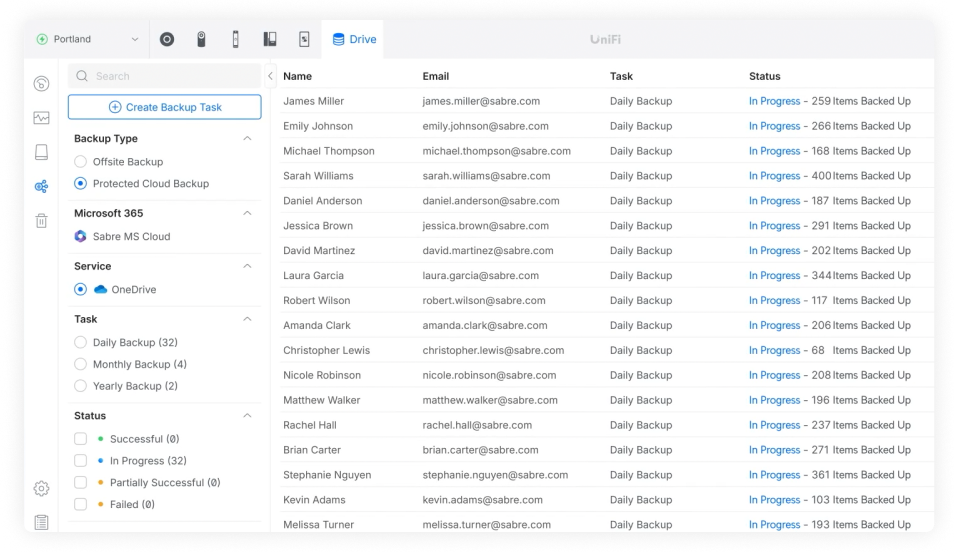Collapse the Backup Type section

[247, 139]
